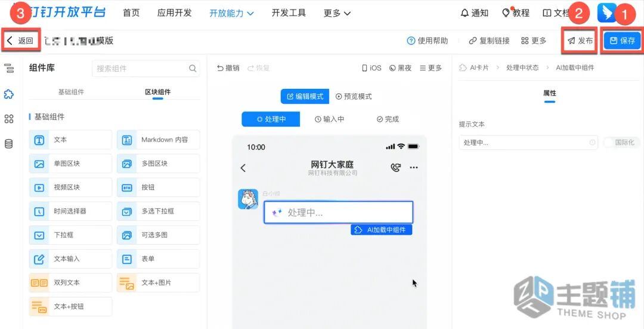Image resolution: width=644 pixels, height=329 pixels.
Task: Open the database data-source sidebar icon
Action: coord(8,143)
